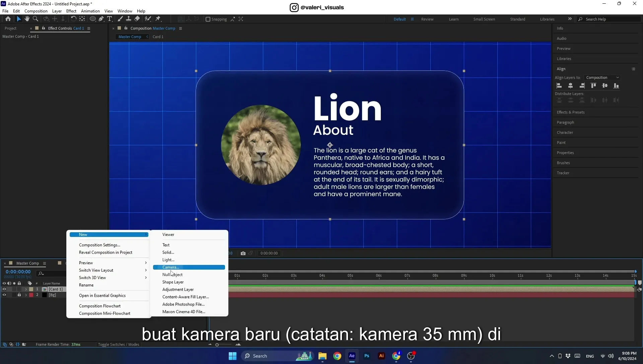Select the Zoom magnifier tool
Viewport: 643px width, 364px height.
point(35,19)
